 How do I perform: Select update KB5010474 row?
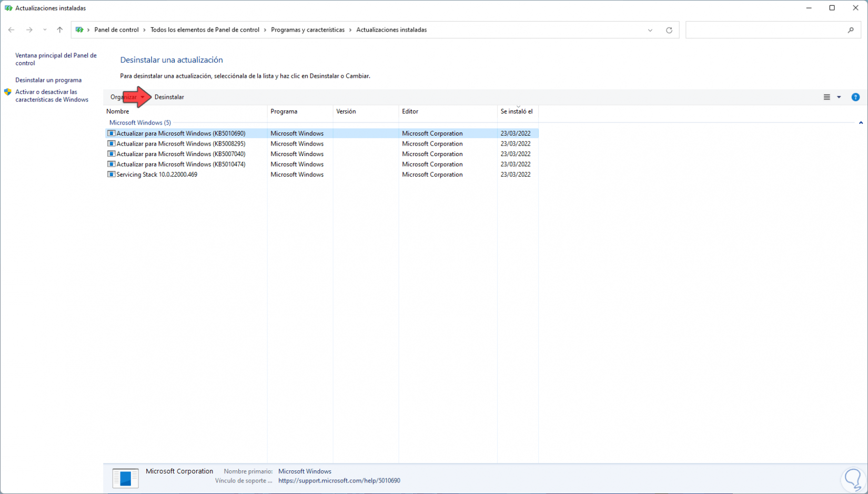click(322, 164)
